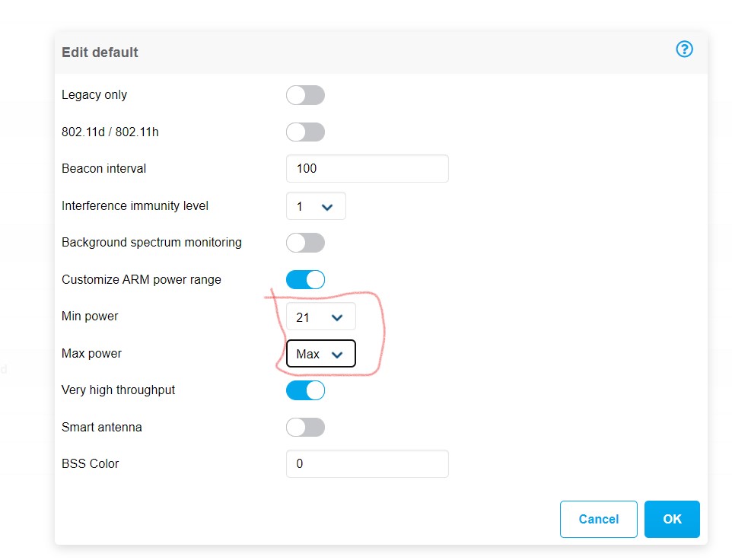Click the OK button
The image size is (732, 560).
point(672,519)
